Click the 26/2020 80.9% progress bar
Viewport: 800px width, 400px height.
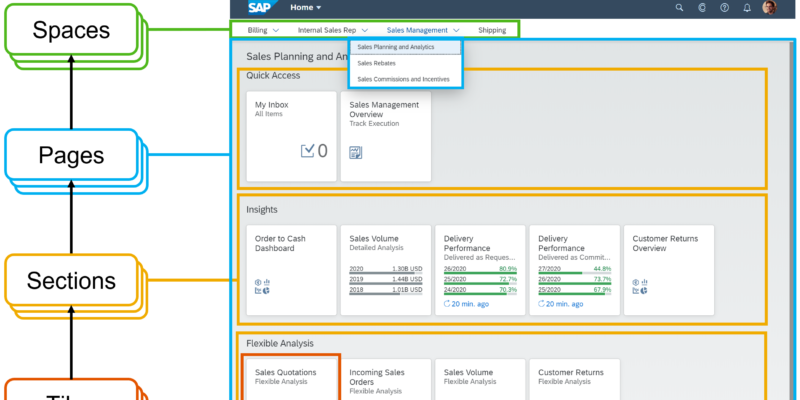coord(480,273)
